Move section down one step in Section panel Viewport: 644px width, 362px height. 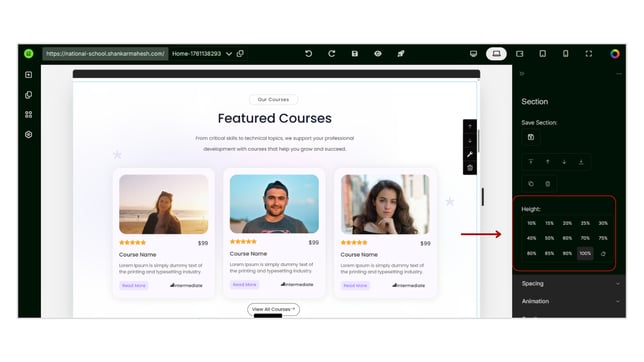pos(564,162)
